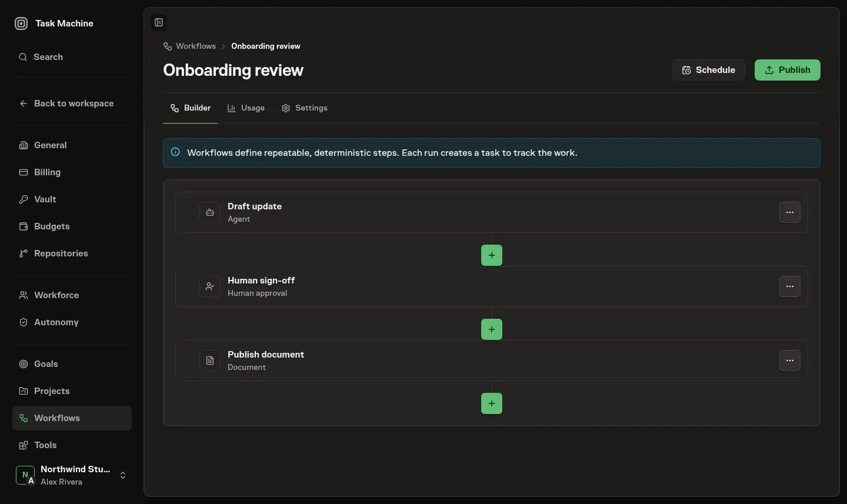The height and width of the screenshot is (504, 847).
Task: Click the Onboarding review page heading
Action: 233,70
